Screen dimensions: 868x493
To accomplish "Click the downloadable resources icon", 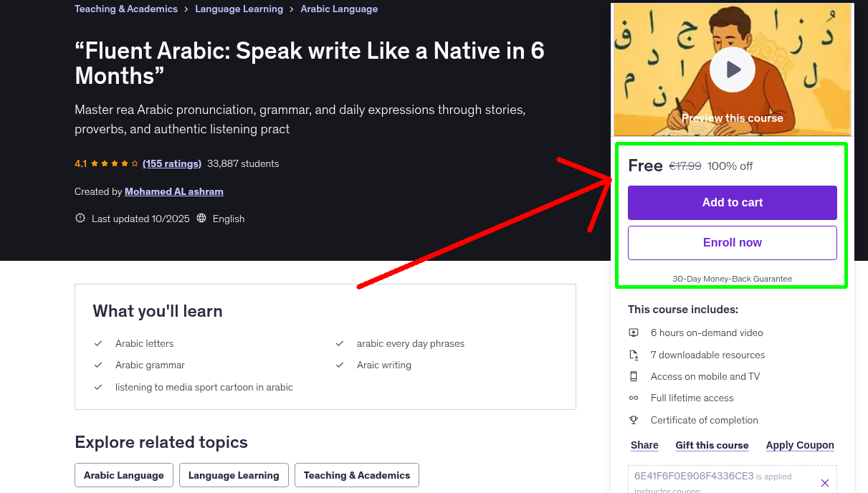I will tap(634, 354).
